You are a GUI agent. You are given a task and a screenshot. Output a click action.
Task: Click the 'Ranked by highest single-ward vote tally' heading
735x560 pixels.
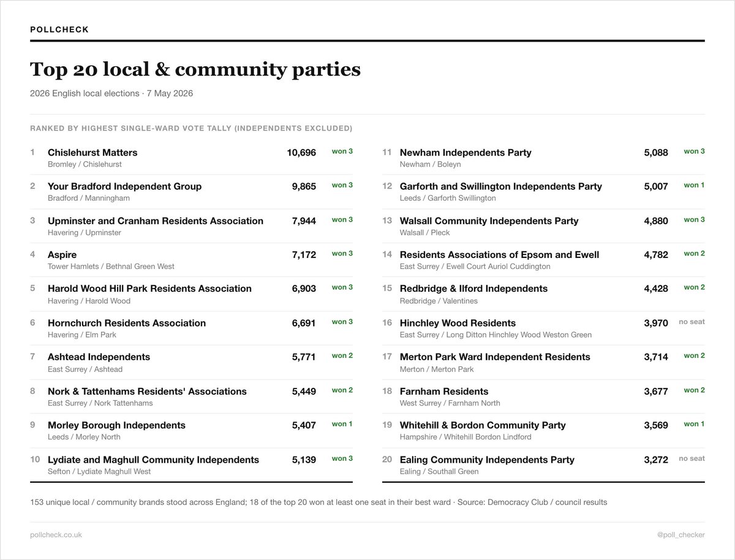pos(191,128)
